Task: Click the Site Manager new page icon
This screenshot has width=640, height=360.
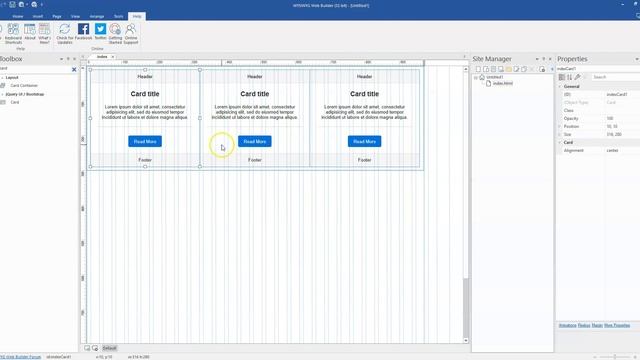Action: click(478, 69)
